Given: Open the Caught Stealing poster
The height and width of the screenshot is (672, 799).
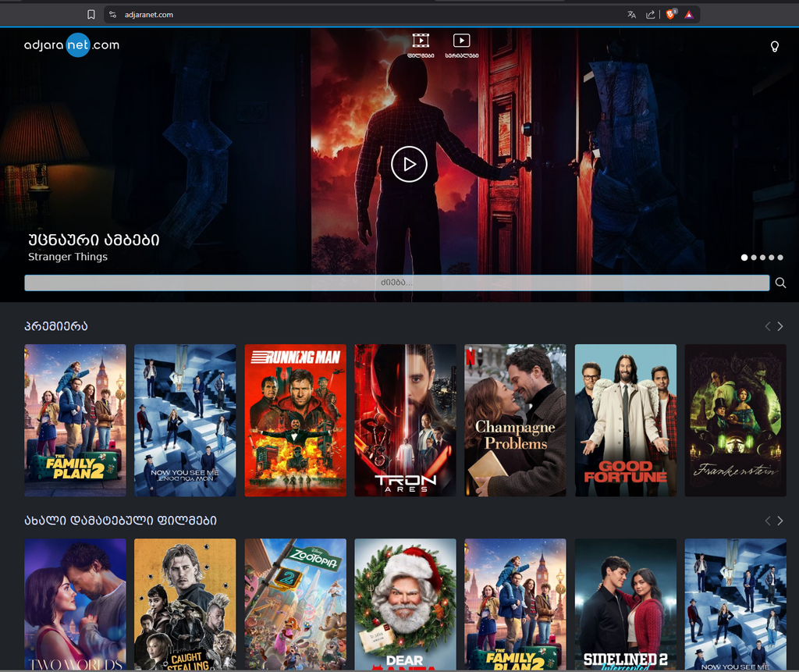Looking at the screenshot, I should 185,604.
